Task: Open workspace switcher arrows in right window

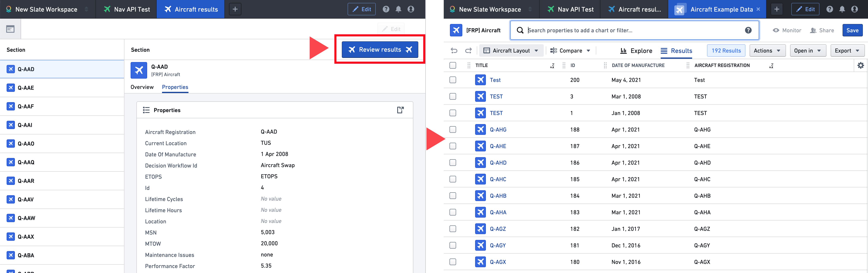Action: coord(530,9)
